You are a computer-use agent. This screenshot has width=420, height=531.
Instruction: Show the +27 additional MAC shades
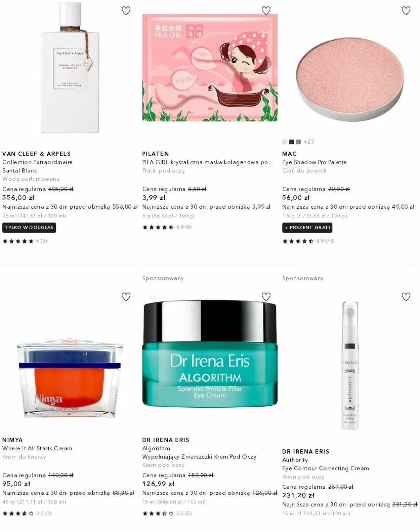click(x=309, y=142)
